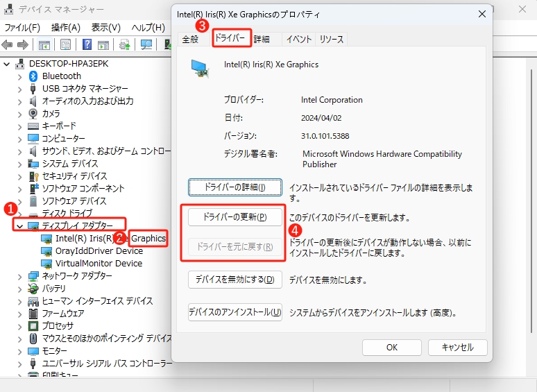
Task: Click the Device Manager vertical scrollbar
Action: click(531, 201)
